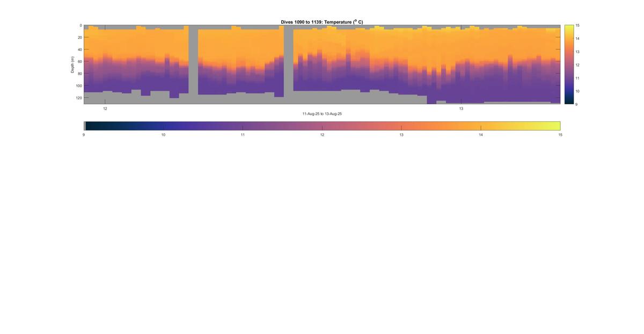Image resolution: width=644 pixels, height=334 pixels.
Task: Click tick "13" on the vertical colorbar
Action: 577,52
